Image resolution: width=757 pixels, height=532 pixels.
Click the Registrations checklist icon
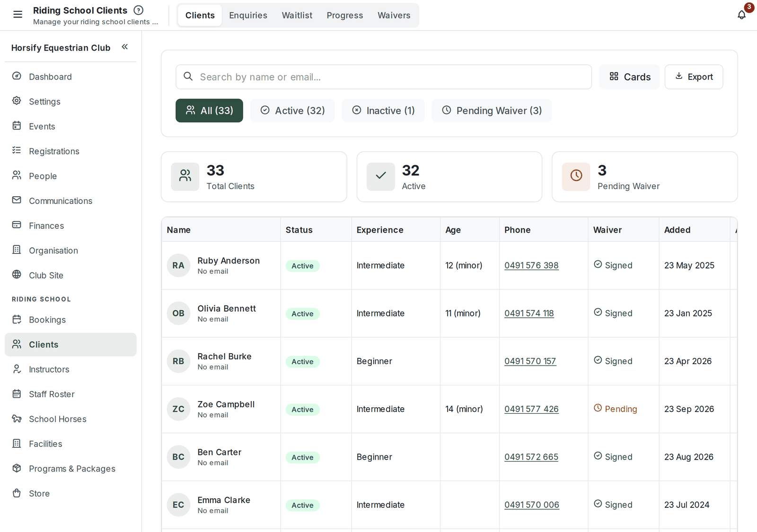[x=17, y=150]
